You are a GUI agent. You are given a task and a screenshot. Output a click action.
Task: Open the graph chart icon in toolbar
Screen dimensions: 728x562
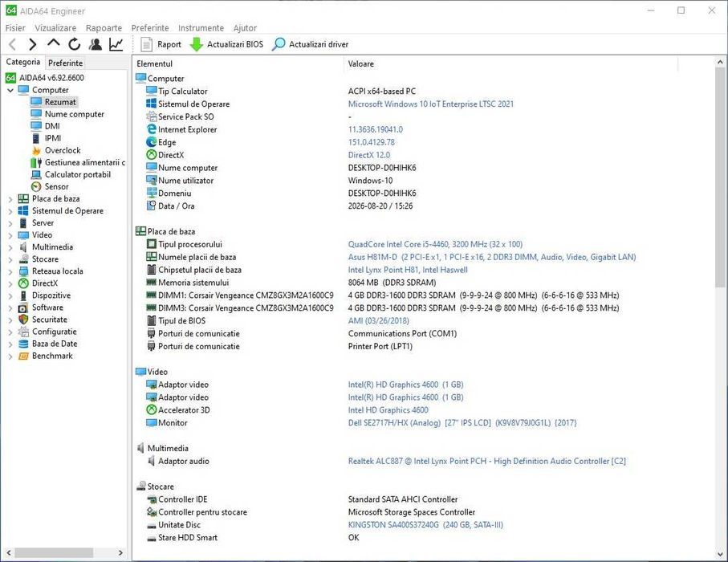coord(116,45)
